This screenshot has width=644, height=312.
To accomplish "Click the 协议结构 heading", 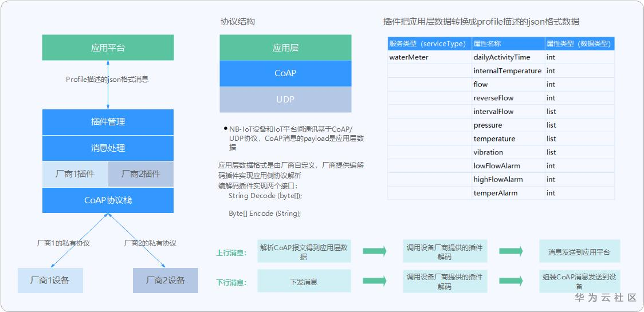I will pyautogui.click(x=238, y=22).
